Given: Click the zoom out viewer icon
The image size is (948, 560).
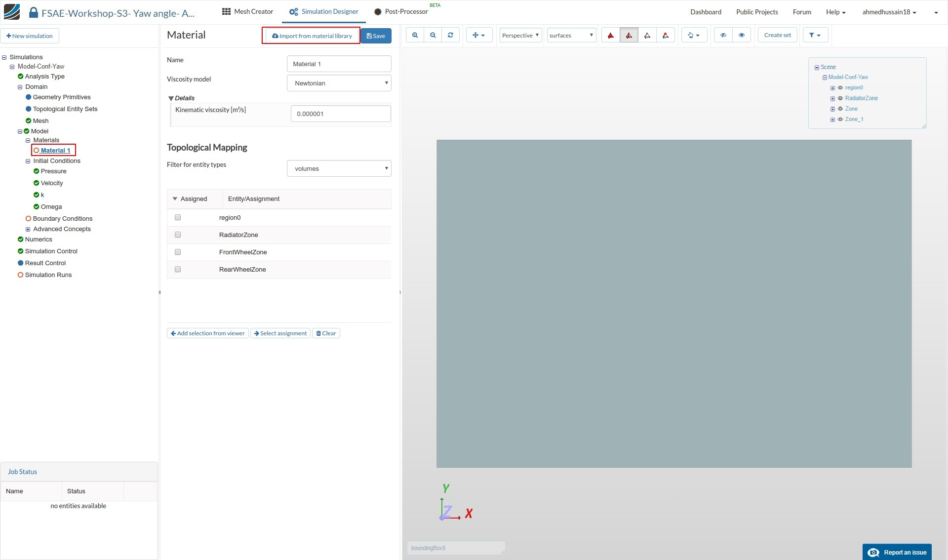Looking at the screenshot, I should point(433,35).
